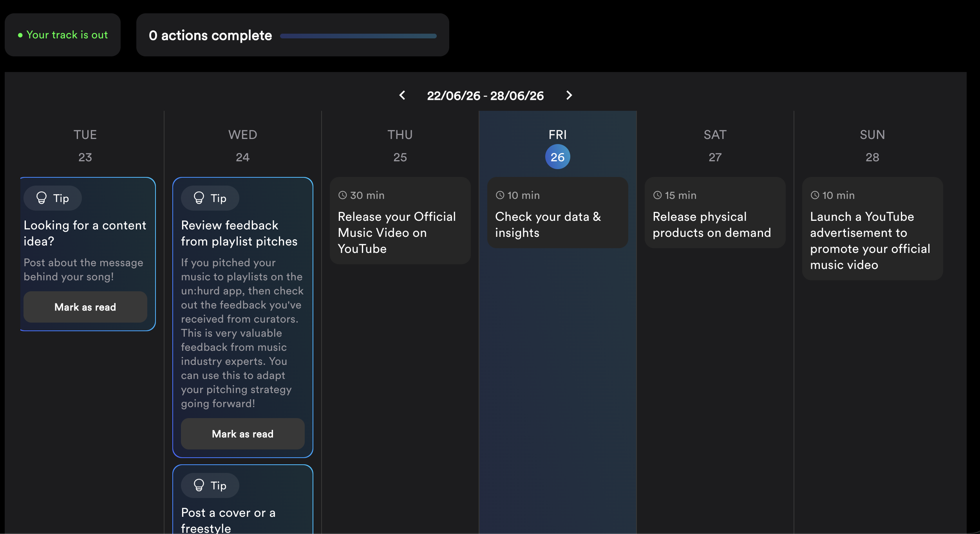This screenshot has width=980, height=534.
Task: Click the clock icon beside 15 min
Action: (658, 195)
